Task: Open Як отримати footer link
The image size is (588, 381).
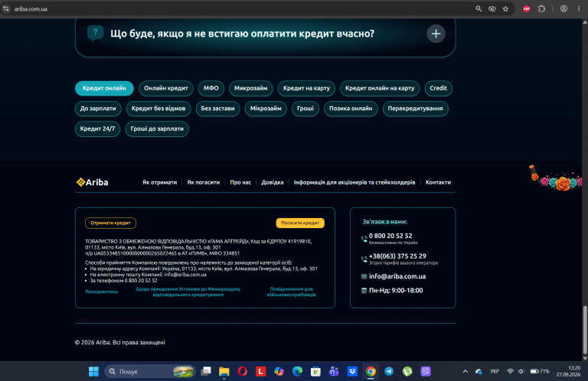Action: point(159,182)
